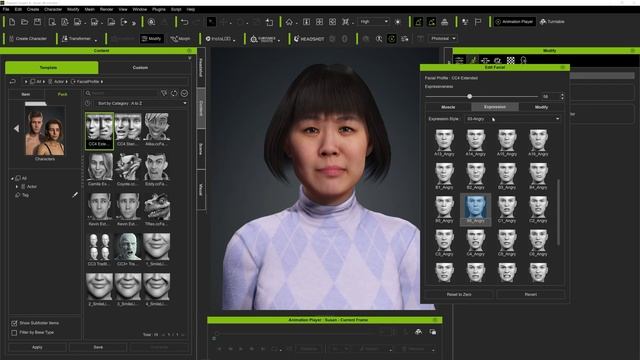Click the checkerboard icon in Modify panel
640x360 pixels.
511,60
